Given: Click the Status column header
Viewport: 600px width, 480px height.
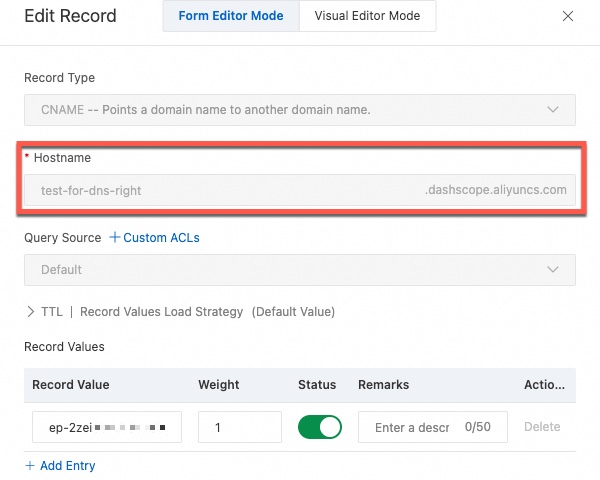Looking at the screenshot, I should pyautogui.click(x=317, y=385).
